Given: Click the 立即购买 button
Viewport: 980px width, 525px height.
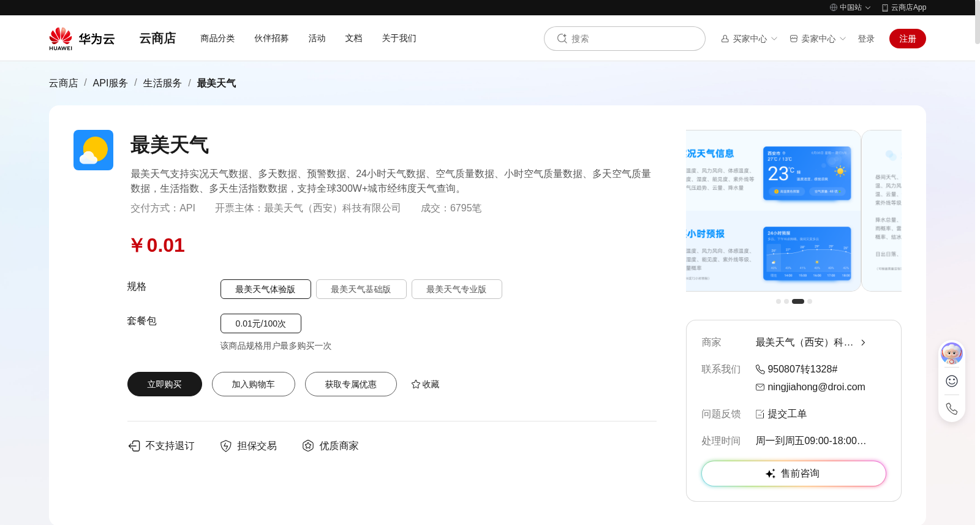Looking at the screenshot, I should (165, 384).
